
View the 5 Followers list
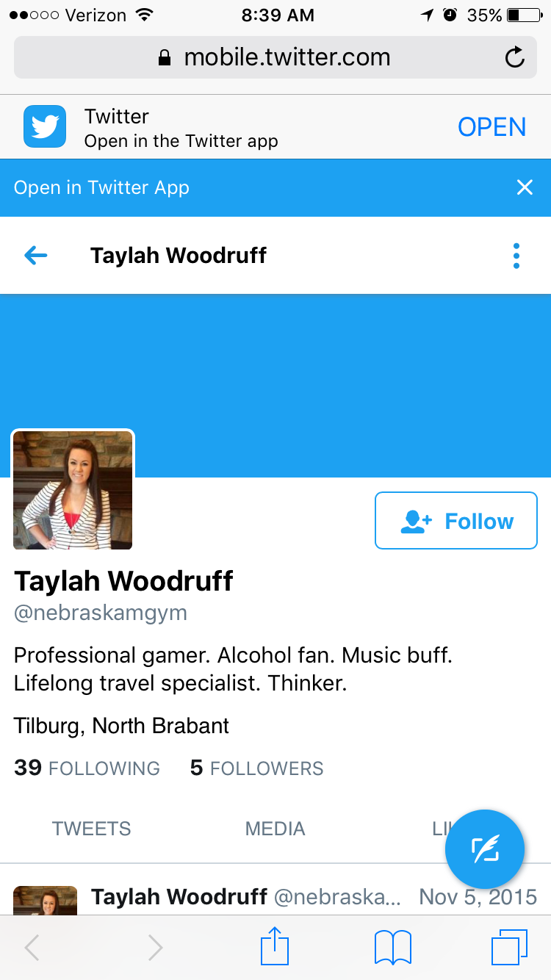tap(256, 768)
